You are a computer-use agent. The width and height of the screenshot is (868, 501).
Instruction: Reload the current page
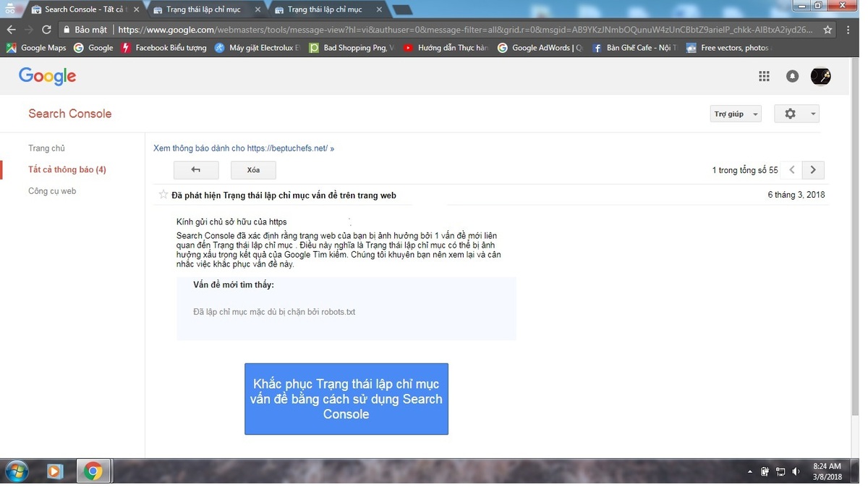click(x=47, y=30)
